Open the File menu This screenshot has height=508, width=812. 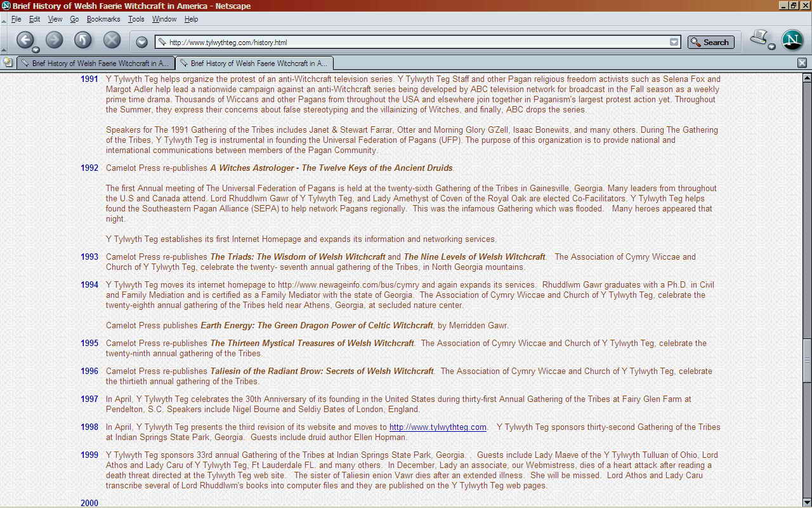point(16,19)
